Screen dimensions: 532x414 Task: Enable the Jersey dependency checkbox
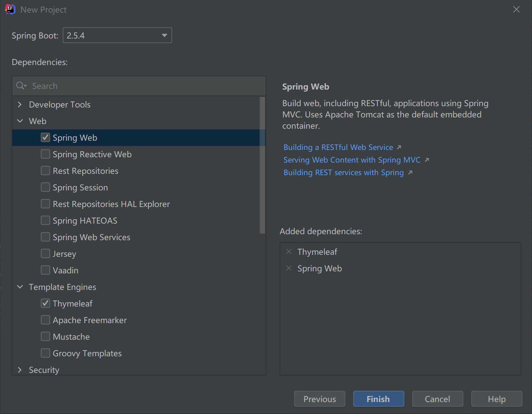tap(45, 253)
